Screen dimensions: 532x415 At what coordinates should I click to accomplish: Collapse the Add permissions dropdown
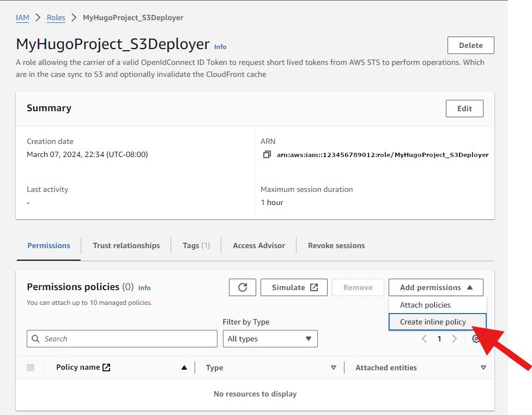click(436, 287)
